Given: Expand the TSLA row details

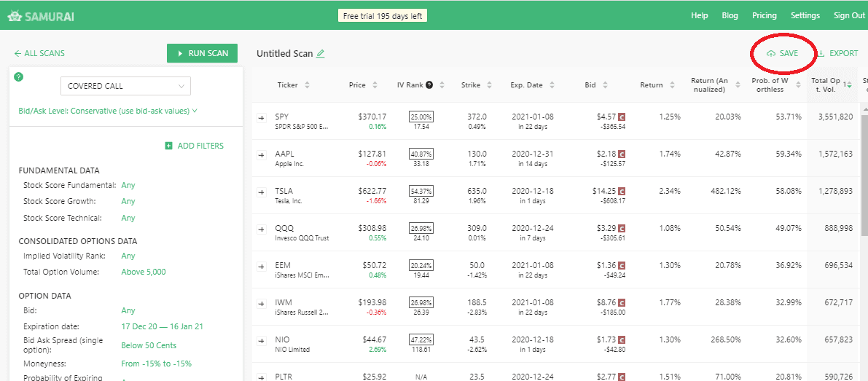Looking at the screenshot, I should 262,192.
